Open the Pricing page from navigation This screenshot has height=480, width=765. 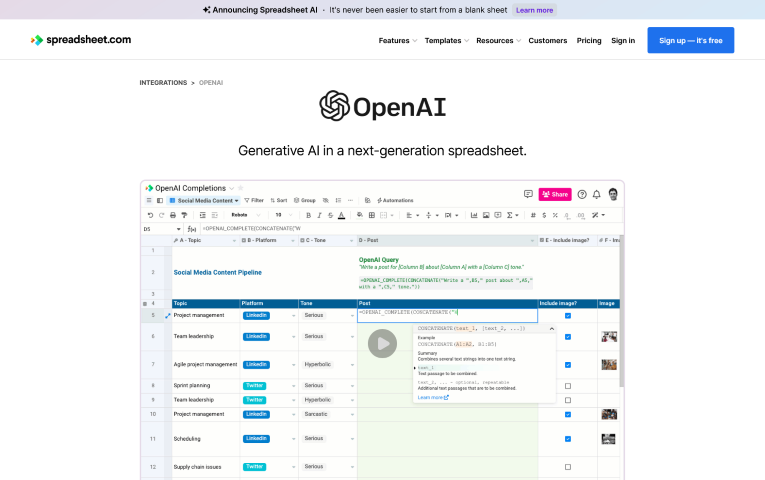[x=589, y=41]
